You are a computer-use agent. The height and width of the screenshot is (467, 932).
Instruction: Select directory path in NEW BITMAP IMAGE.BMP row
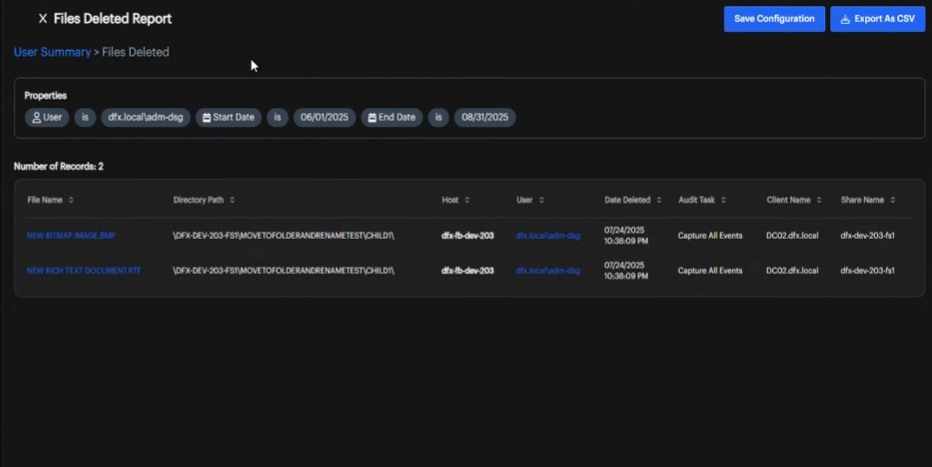[x=284, y=236]
